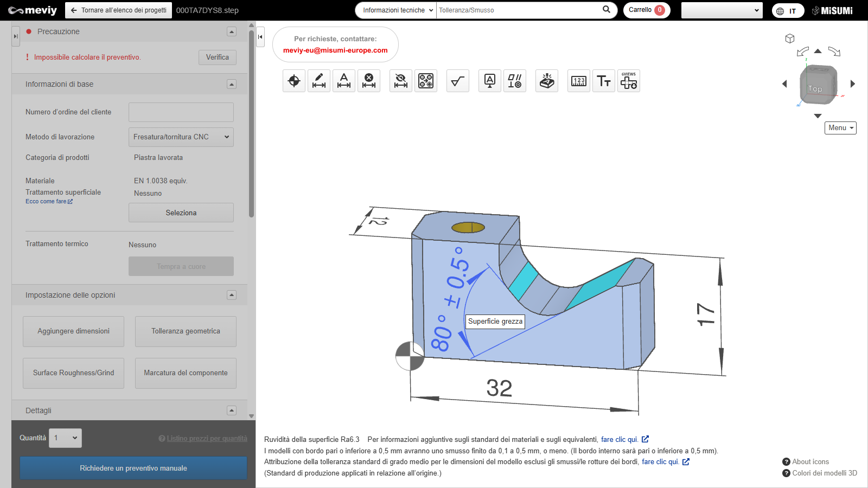The image size is (868, 488).
Task: Open Listino prezzi per quantità link
Action: coord(203,438)
